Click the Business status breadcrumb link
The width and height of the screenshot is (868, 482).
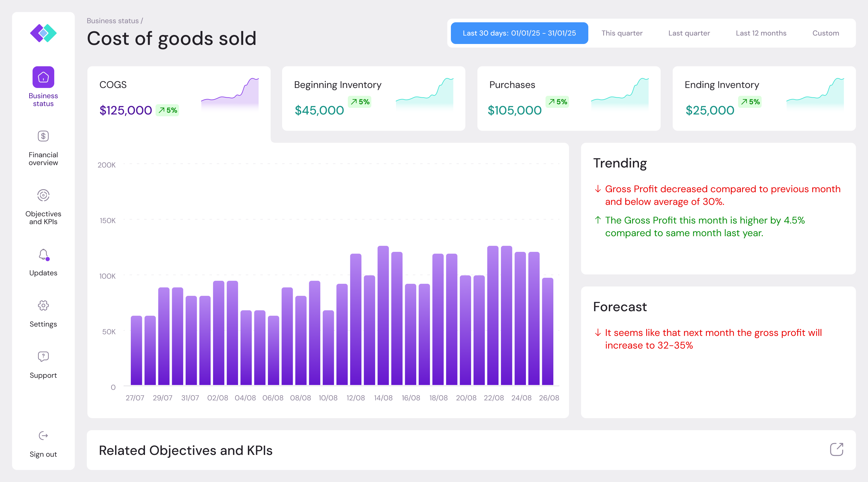pyautogui.click(x=112, y=21)
